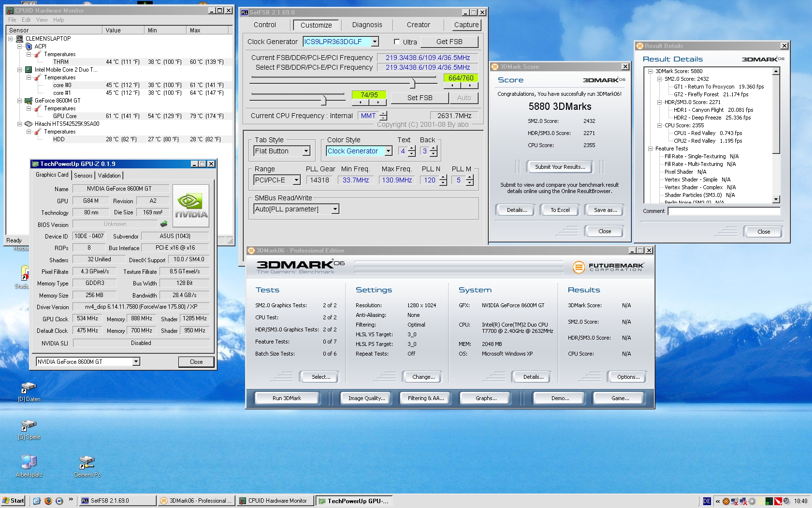
Task: Open the Arbeitsplatz desktop icon
Action: pyautogui.click(x=29, y=466)
